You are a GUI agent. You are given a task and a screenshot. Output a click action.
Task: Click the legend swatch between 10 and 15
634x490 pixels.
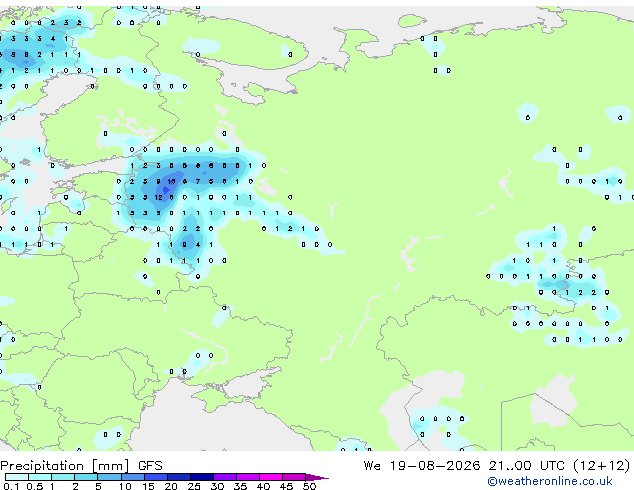coord(132,477)
